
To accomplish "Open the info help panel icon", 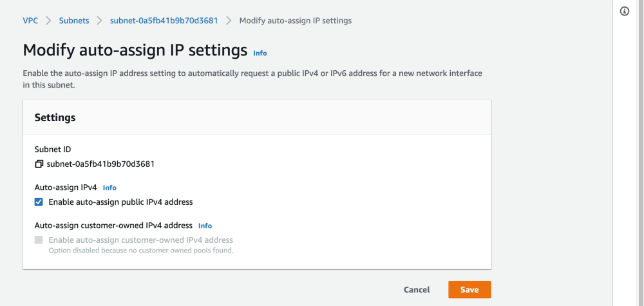I will (x=624, y=12).
